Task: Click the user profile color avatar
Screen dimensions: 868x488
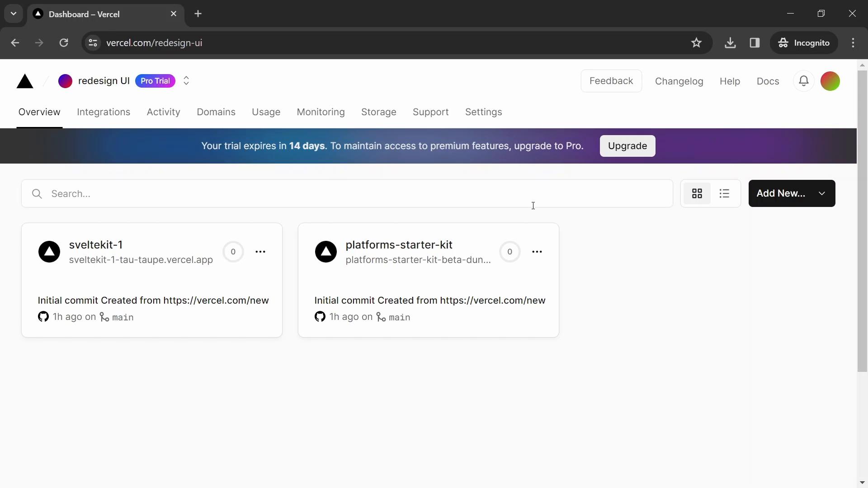Action: point(830,80)
